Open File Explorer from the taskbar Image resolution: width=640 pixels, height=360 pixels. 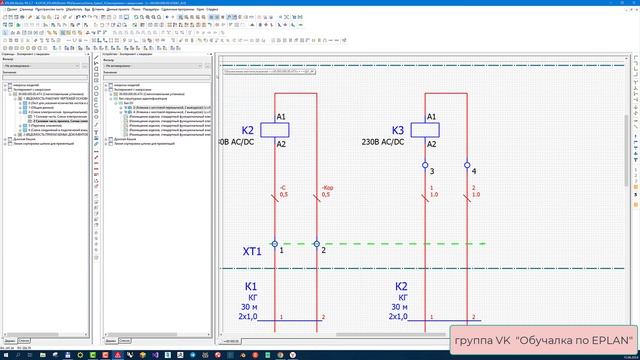point(42,355)
